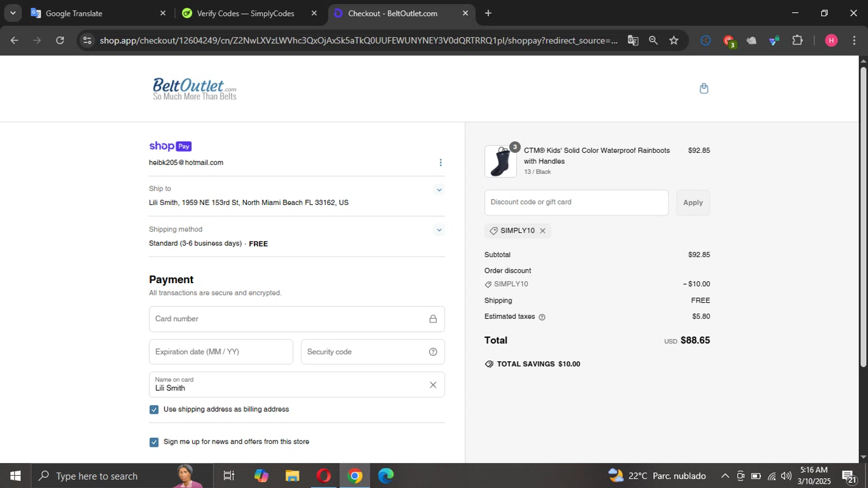The image size is (868, 488).
Task: Open the weather widget on taskbar
Action: click(x=657, y=476)
